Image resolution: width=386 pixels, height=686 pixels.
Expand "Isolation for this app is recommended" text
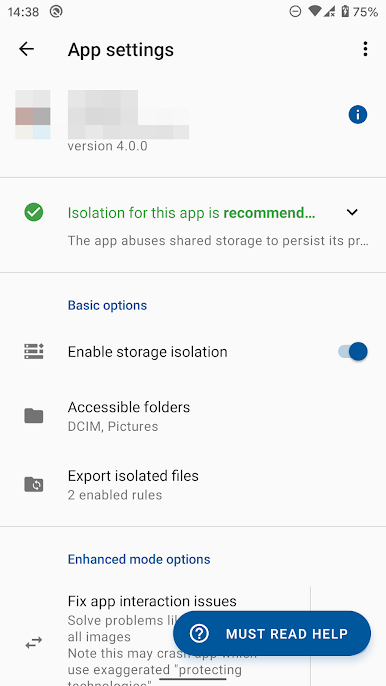(x=191, y=213)
